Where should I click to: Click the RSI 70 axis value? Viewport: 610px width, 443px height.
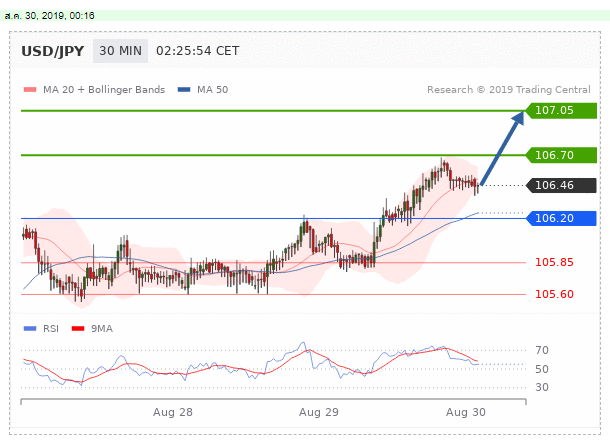click(542, 350)
